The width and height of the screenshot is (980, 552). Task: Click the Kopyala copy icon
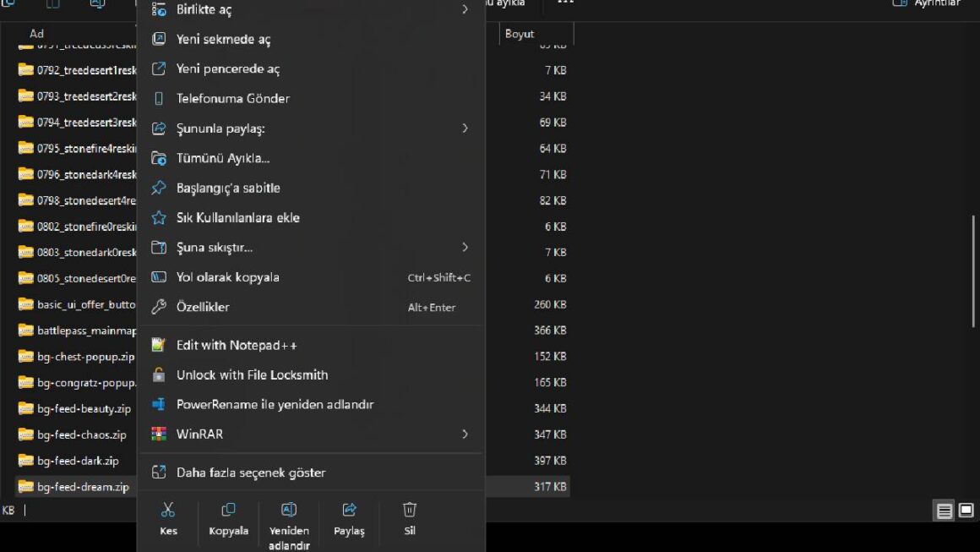click(228, 510)
